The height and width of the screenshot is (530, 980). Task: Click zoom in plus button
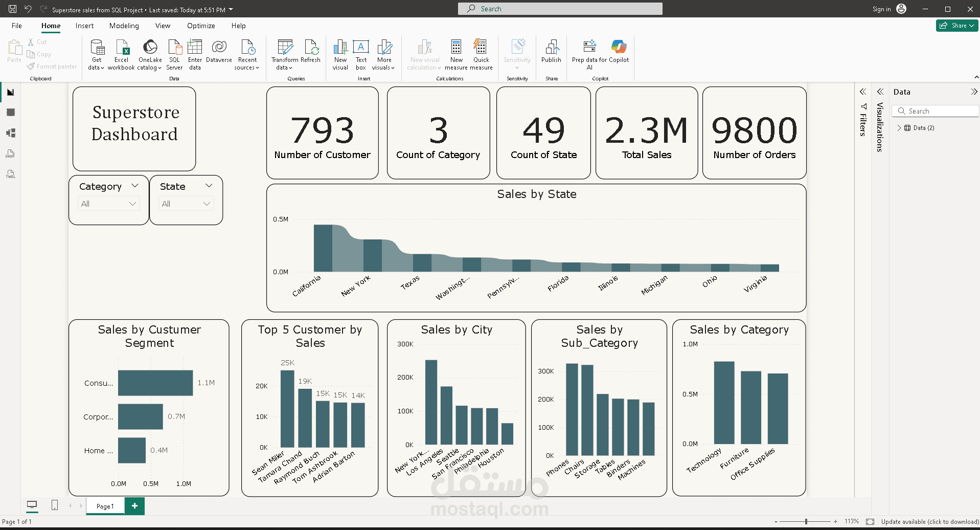click(x=836, y=522)
